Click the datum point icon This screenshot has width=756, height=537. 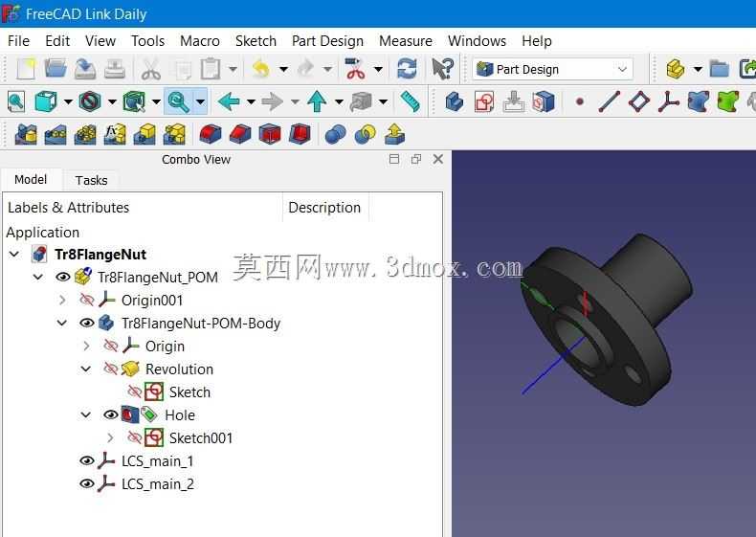580,101
